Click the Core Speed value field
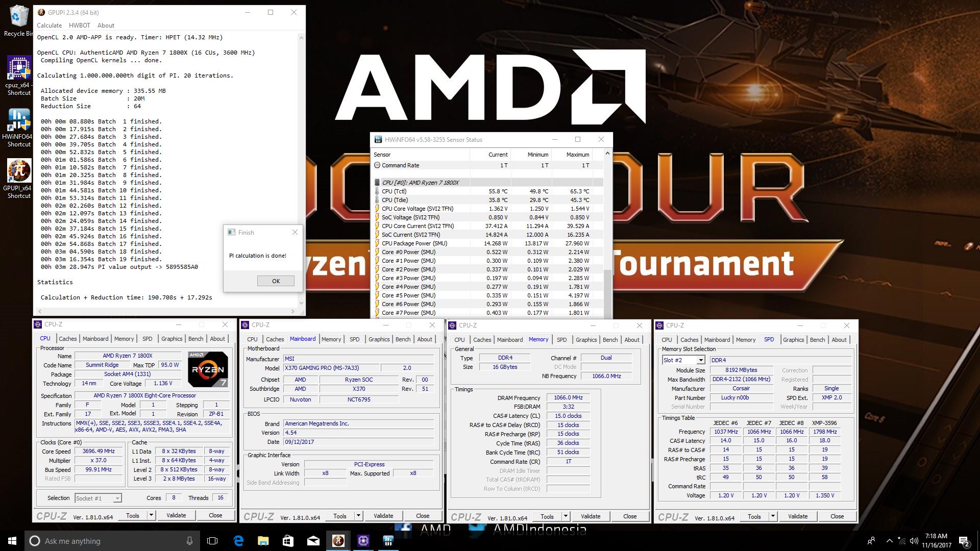 (99, 452)
